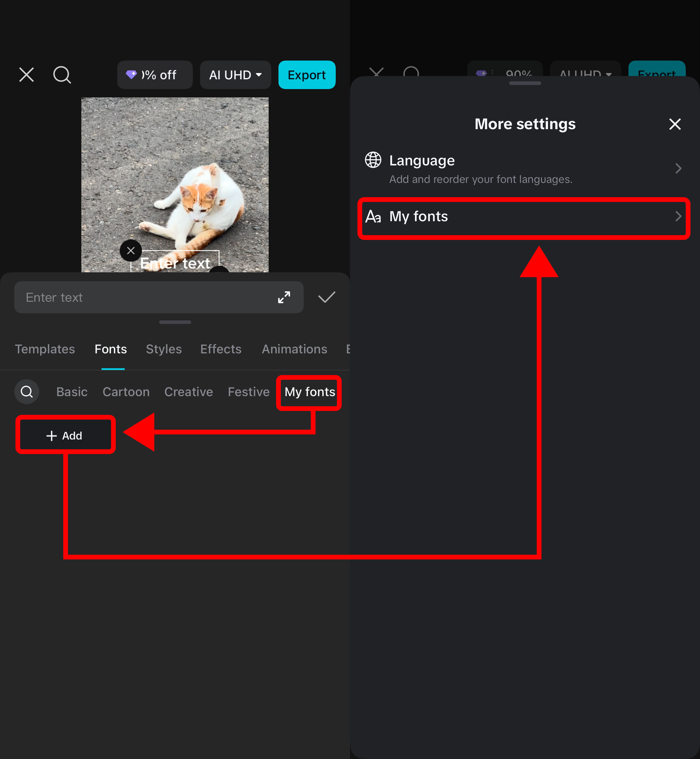Viewport: 700px width, 759px height.
Task: Focus the Enter text input field
Action: (159, 297)
